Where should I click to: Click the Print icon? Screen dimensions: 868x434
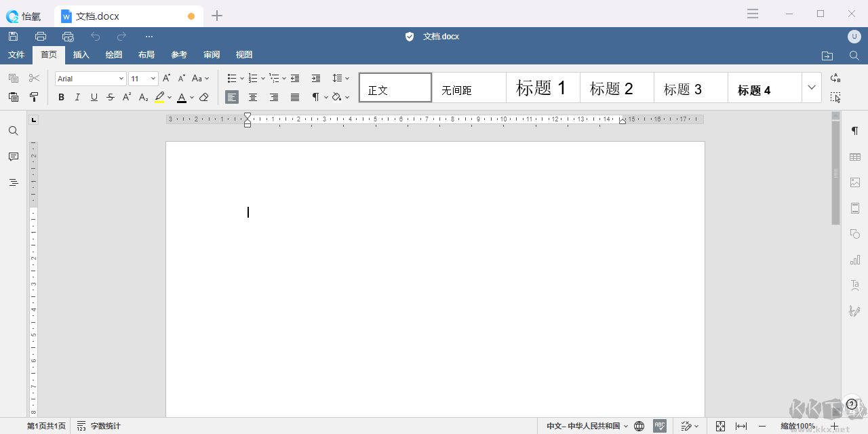(41, 36)
